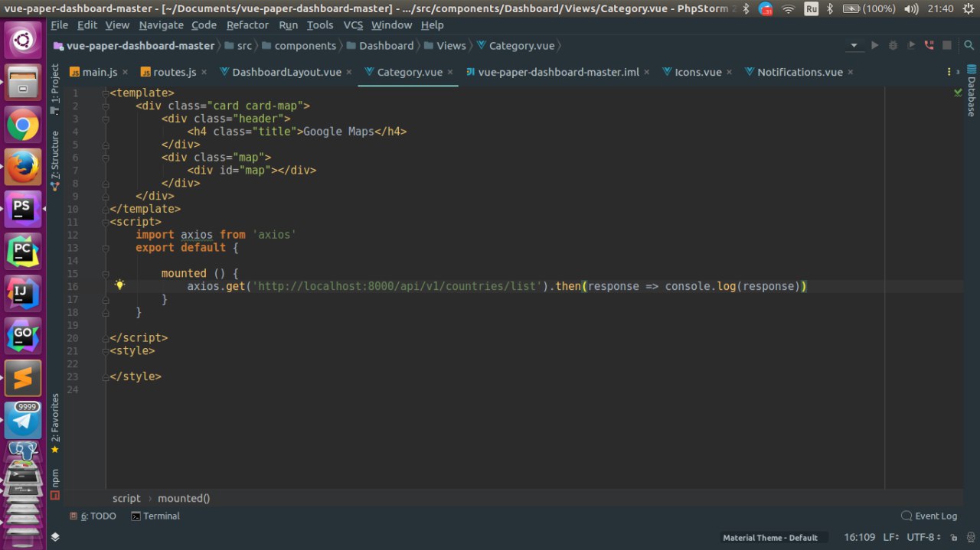Click the tool windows quick-access icon in status bar
The image size is (980, 550).
[x=55, y=537]
